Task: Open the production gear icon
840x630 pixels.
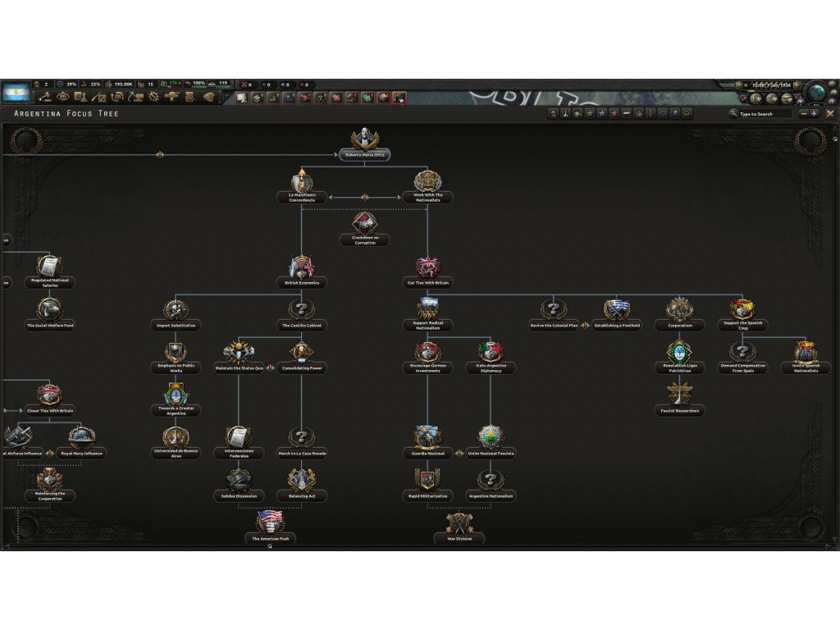Action: coord(154,97)
